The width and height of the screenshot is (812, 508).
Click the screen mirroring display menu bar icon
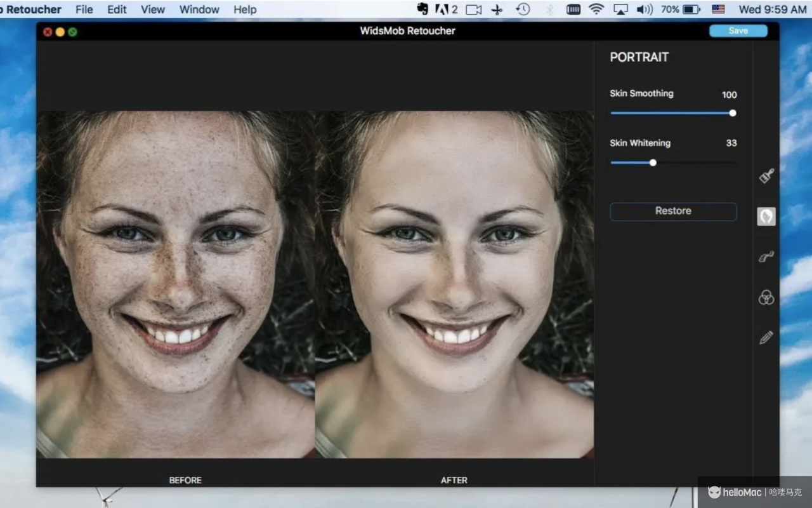(x=473, y=10)
